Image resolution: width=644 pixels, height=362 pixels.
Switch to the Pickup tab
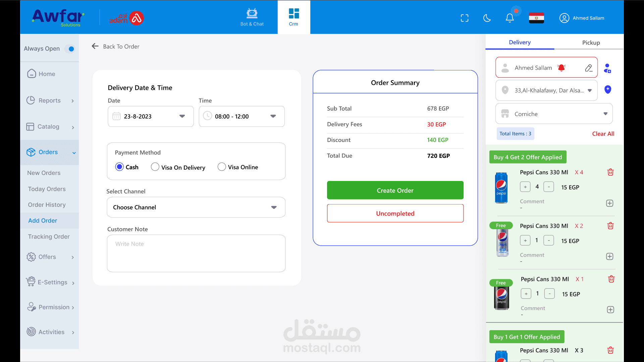pyautogui.click(x=591, y=43)
